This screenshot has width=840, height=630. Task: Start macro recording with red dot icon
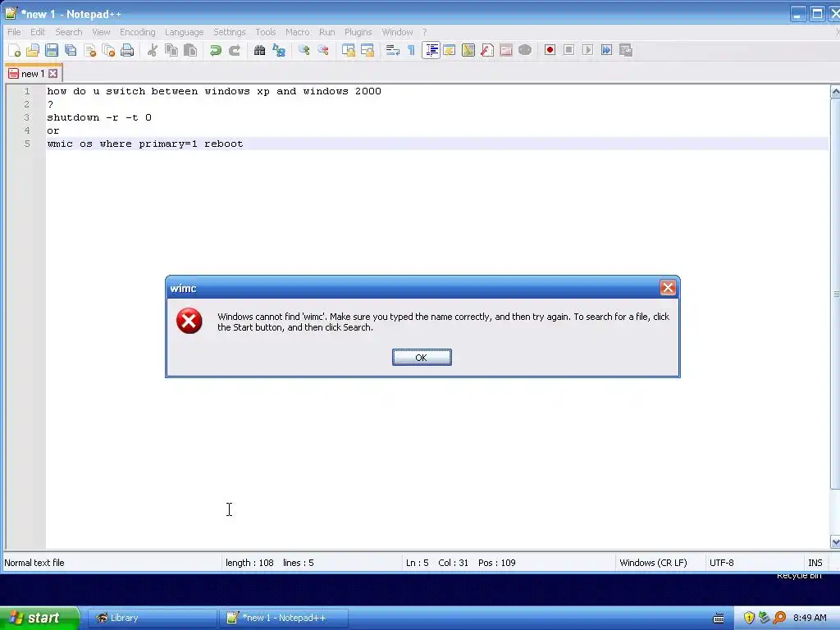point(550,50)
